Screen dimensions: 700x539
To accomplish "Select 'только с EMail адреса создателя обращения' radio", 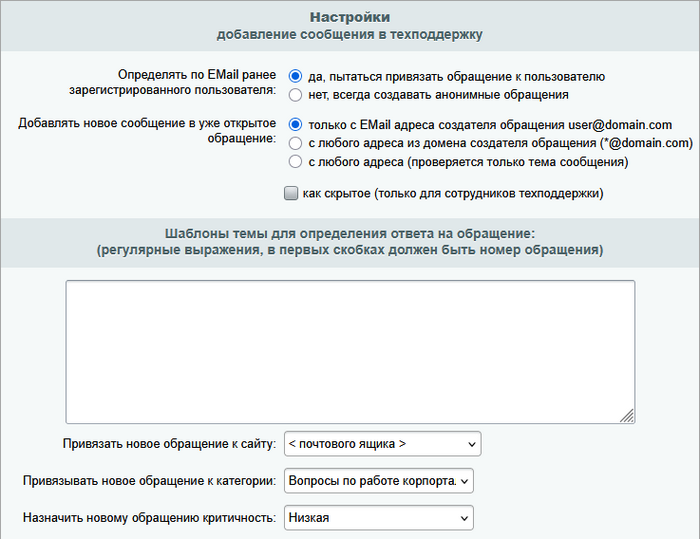I will tap(295, 125).
